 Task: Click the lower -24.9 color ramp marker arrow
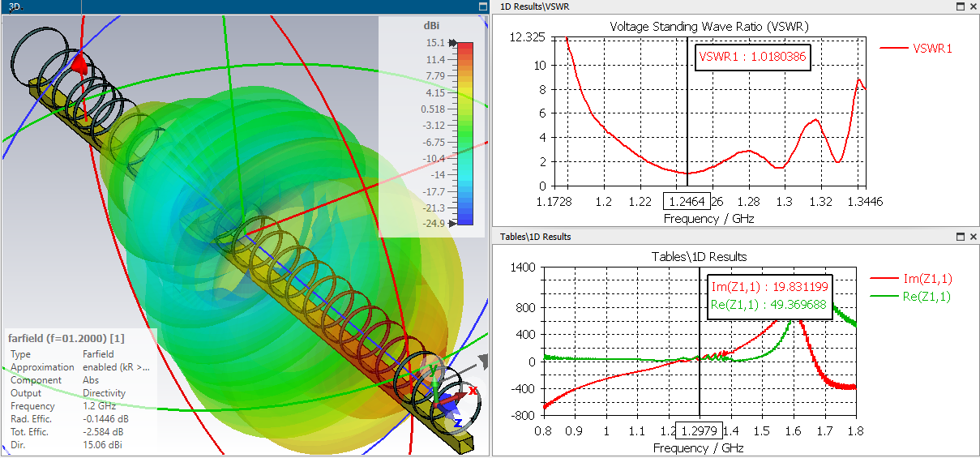pyautogui.click(x=451, y=221)
